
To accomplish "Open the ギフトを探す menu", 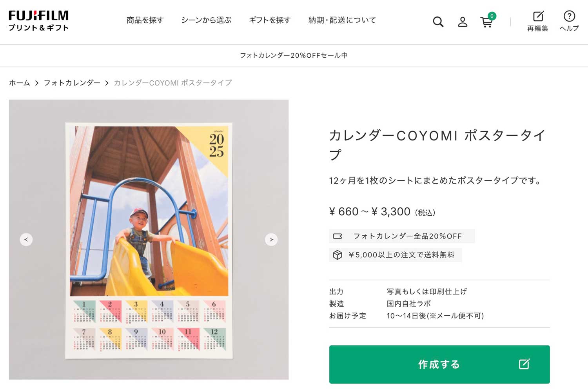I will (x=270, y=20).
